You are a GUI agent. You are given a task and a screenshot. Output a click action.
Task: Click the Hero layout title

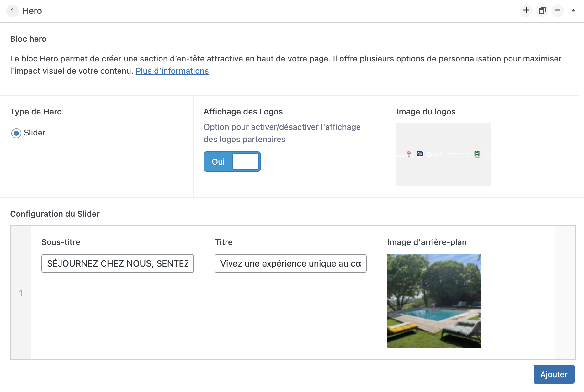pos(32,11)
